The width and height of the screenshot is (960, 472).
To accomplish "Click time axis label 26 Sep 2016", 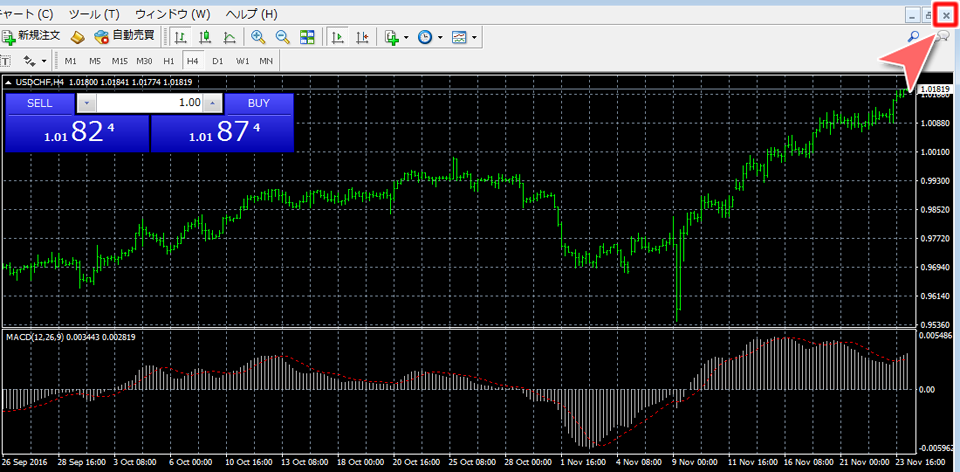I will [23, 461].
